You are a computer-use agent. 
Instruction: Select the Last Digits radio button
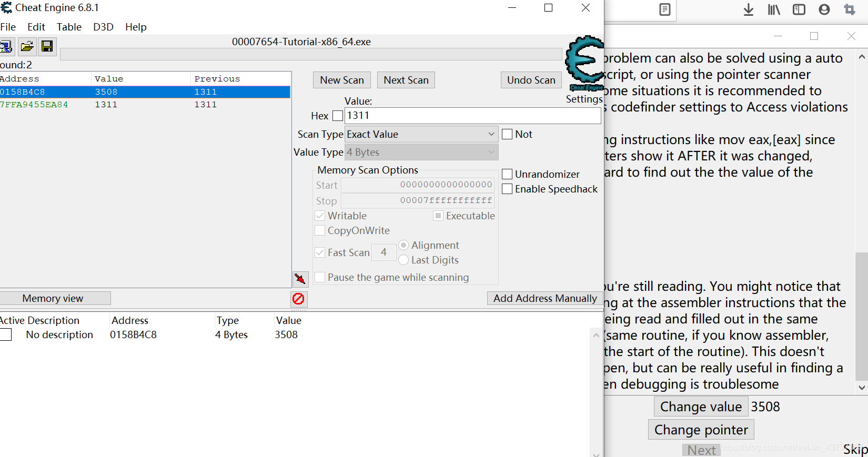tap(403, 260)
